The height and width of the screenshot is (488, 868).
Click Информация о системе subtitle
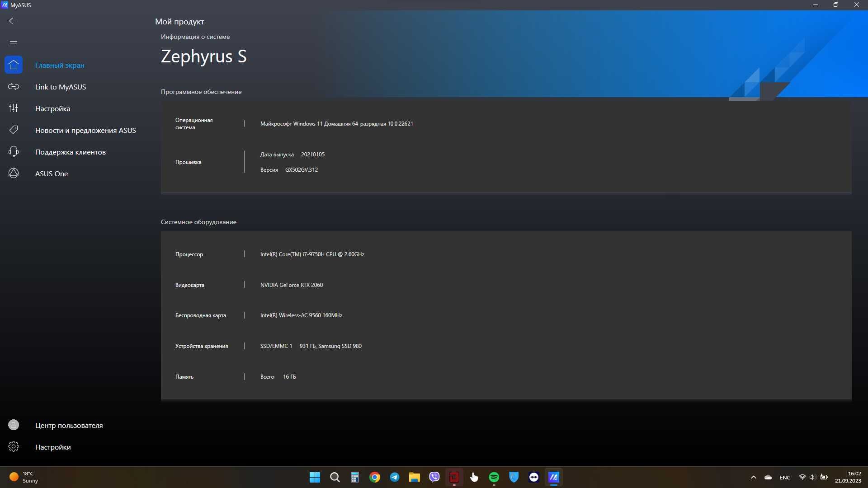tap(195, 37)
